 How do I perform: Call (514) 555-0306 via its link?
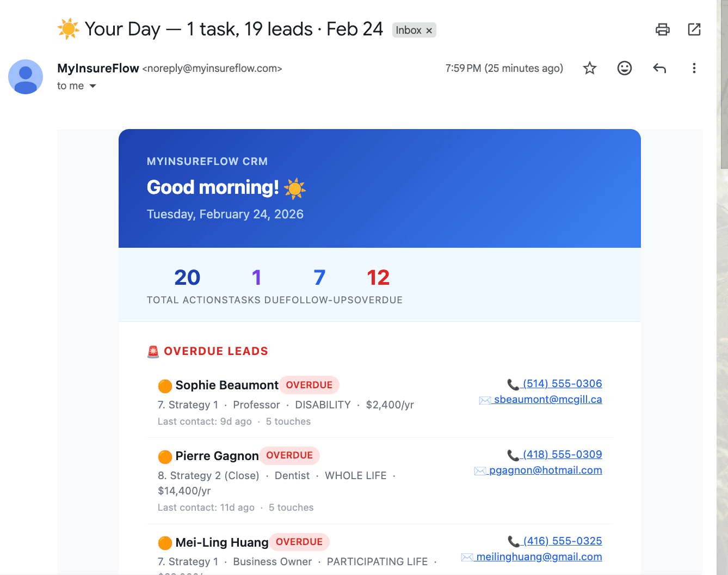pyautogui.click(x=562, y=383)
